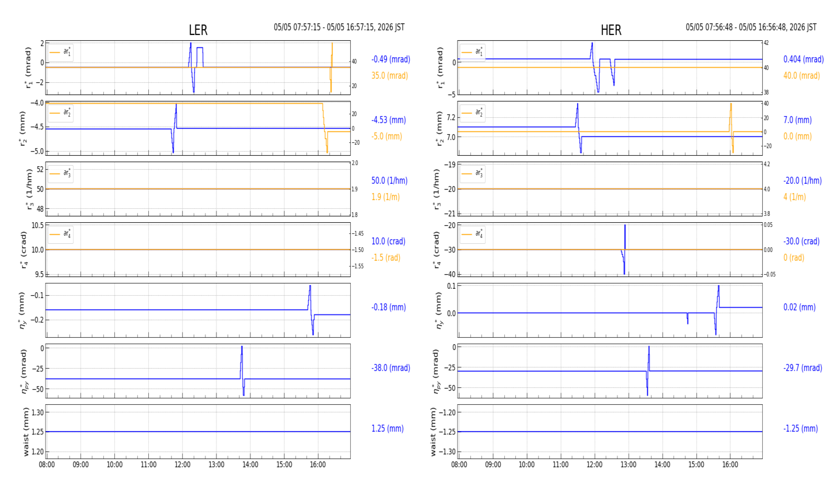This screenshot has height=504, width=824.
Task: Click the LER value 10.0 (crad)
Action: point(388,241)
